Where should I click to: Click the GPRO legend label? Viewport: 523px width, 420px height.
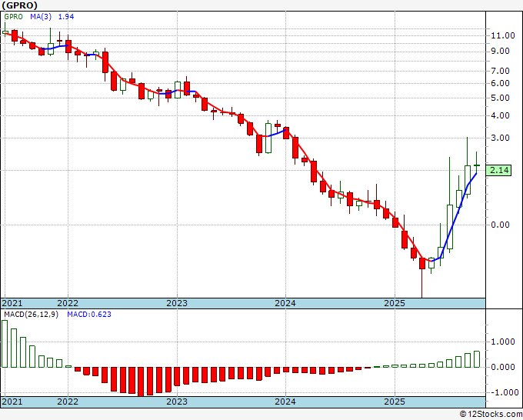coord(13,17)
